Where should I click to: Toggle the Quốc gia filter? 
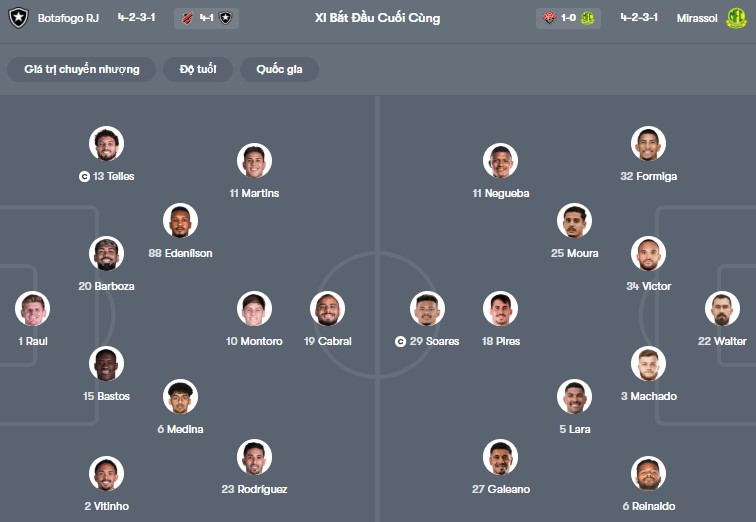point(279,69)
